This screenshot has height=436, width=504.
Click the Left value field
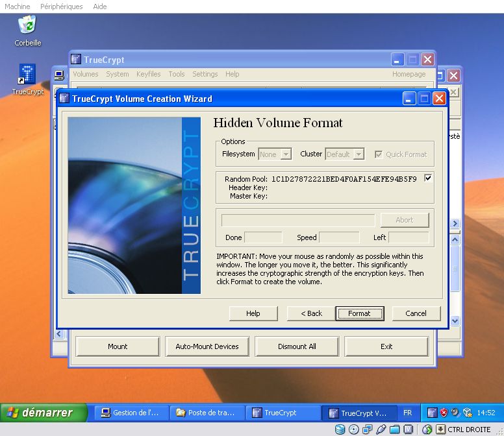pyautogui.click(x=409, y=237)
